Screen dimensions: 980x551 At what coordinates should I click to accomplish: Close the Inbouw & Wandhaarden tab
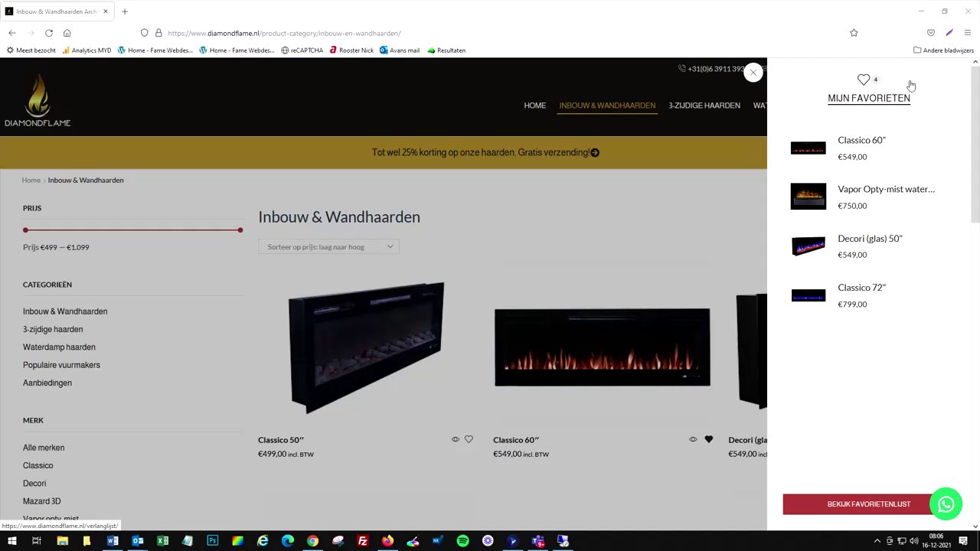click(106, 11)
